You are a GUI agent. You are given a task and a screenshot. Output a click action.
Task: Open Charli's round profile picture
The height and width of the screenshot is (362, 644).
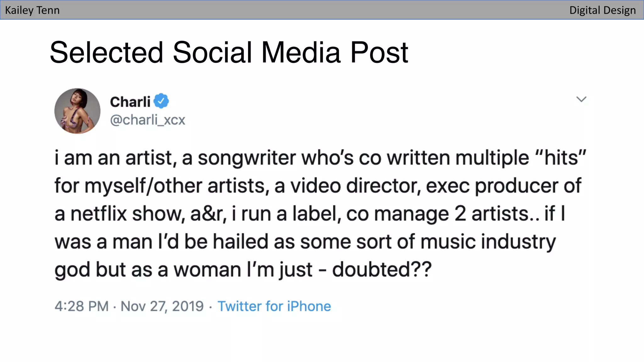[x=77, y=111]
